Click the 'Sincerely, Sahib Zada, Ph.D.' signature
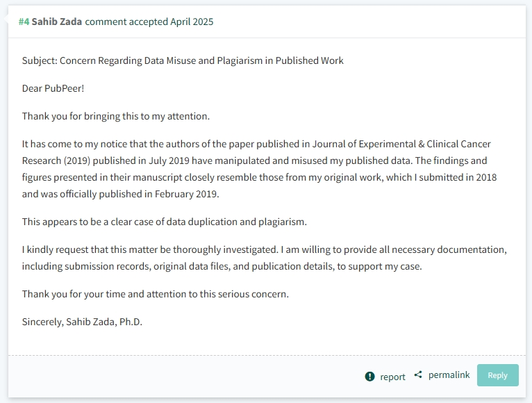Viewport: 532px width, 403px height. click(x=82, y=322)
